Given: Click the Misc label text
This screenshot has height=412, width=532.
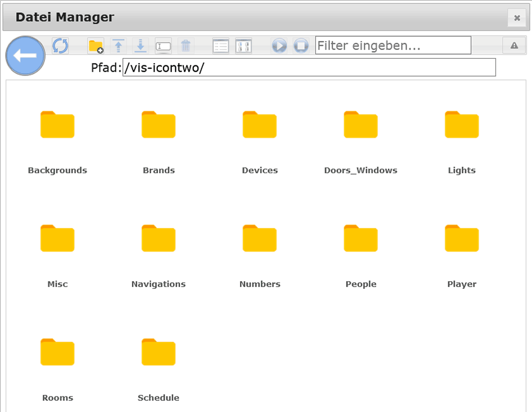Looking at the screenshot, I should click(x=58, y=284).
